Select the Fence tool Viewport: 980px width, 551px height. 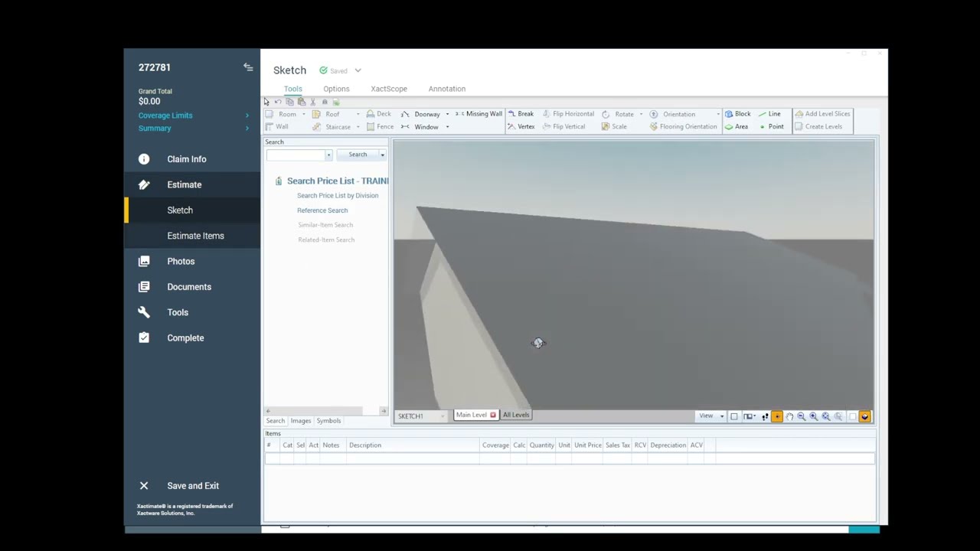click(381, 126)
